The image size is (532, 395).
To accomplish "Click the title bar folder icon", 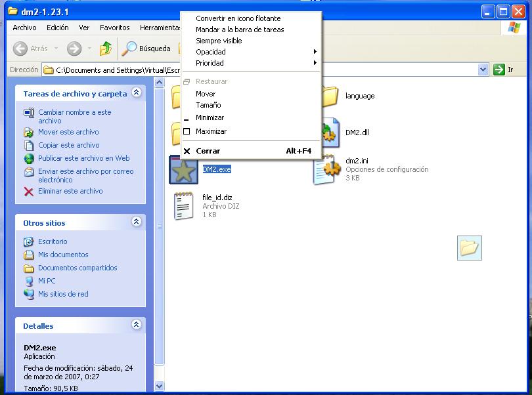I will 13,11.
